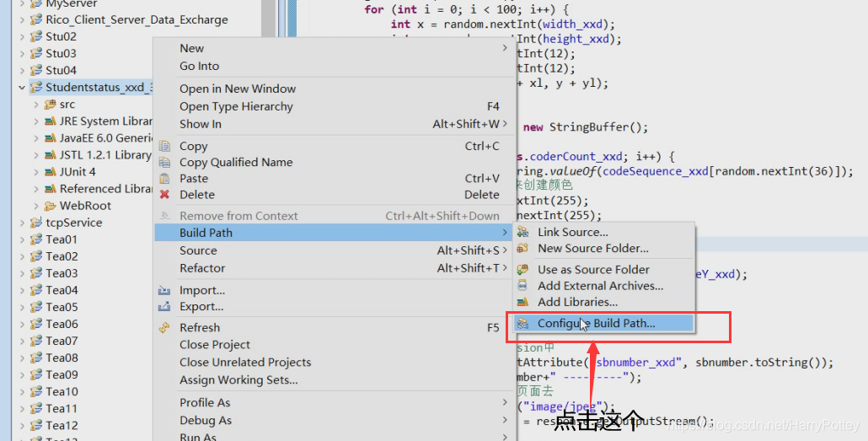Expand the JRE System Library node
Viewport: 868px width, 441px height.
(36, 121)
